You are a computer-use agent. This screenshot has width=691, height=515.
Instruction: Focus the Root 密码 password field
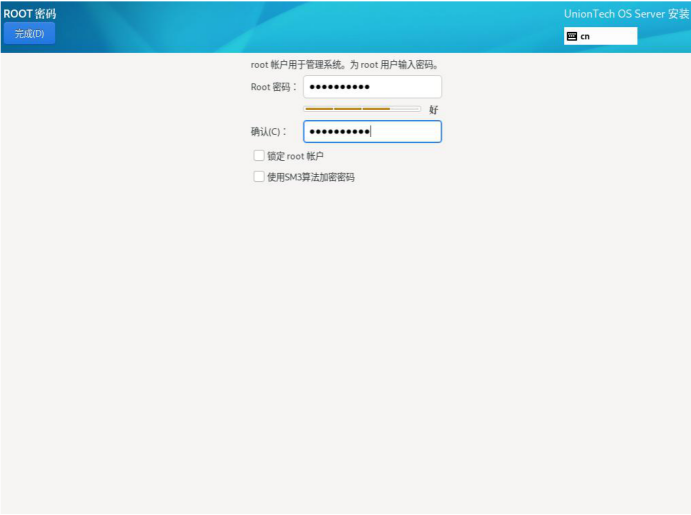tap(372, 87)
